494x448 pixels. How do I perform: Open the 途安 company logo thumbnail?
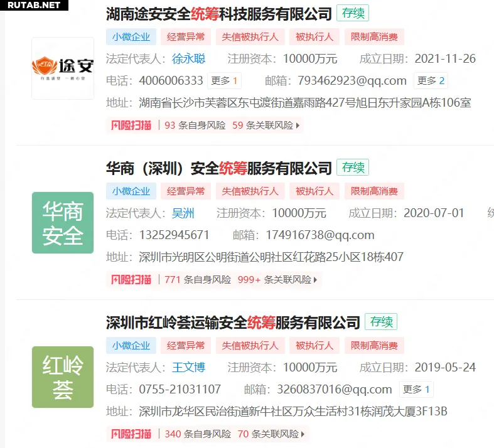pyautogui.click(x=63, y=68)
